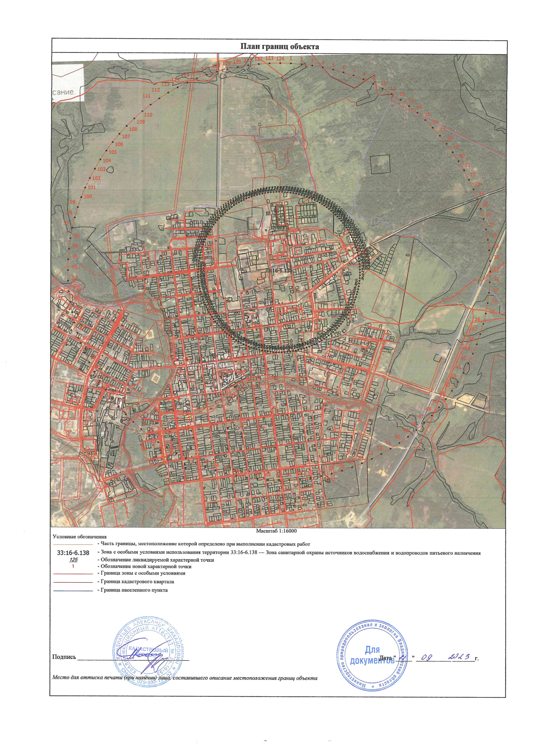Click the title "План границ объекта"
The image size is (535, 756).
[279, 46]
